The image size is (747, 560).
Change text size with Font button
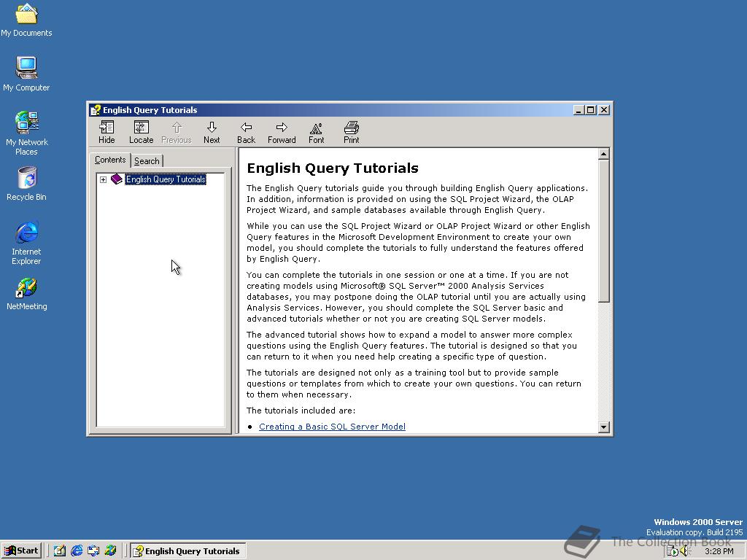[x=317, y=133]
